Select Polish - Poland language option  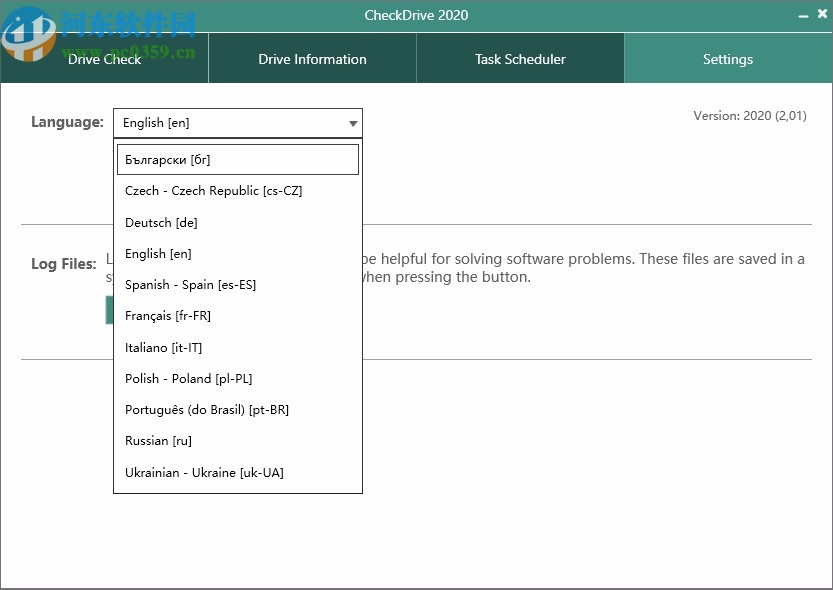(237, 378)
